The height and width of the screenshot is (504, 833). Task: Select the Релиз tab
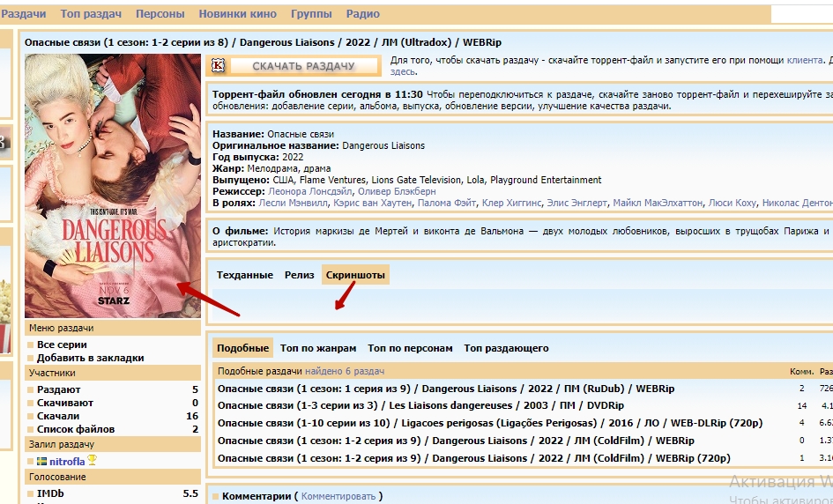300,275
